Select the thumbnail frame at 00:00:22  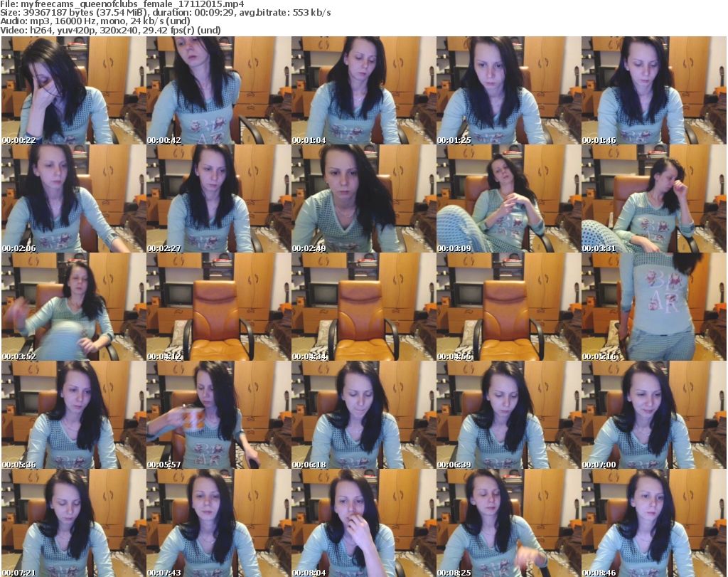point(74,90)
